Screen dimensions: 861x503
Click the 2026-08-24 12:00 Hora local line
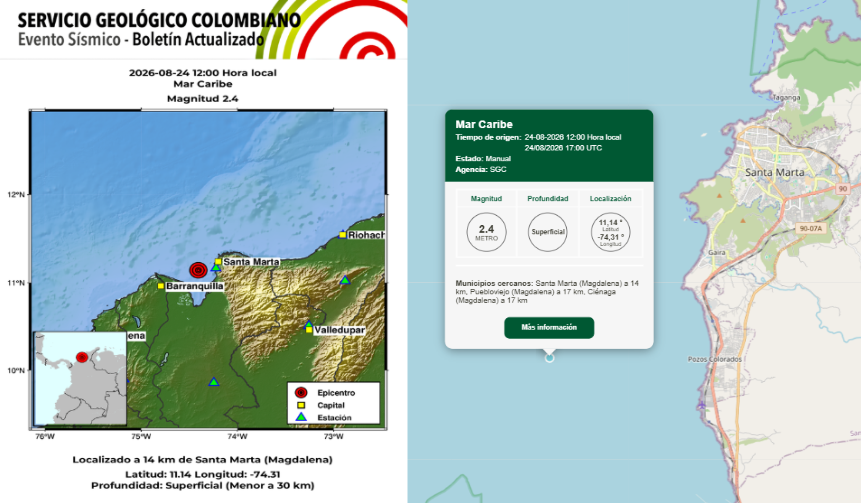click(203, 72)
